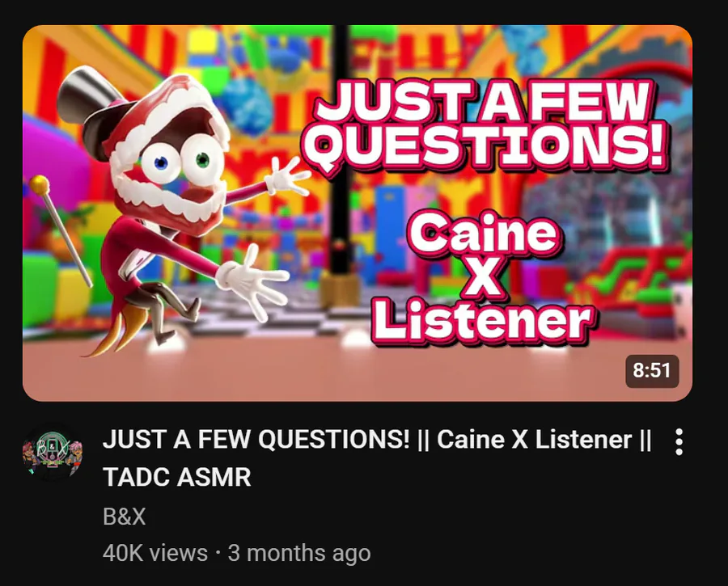The width and height of the screenshot is (728, 586).
Task: Open the three-dot video options menu
Action: click(x=679, y=441)
